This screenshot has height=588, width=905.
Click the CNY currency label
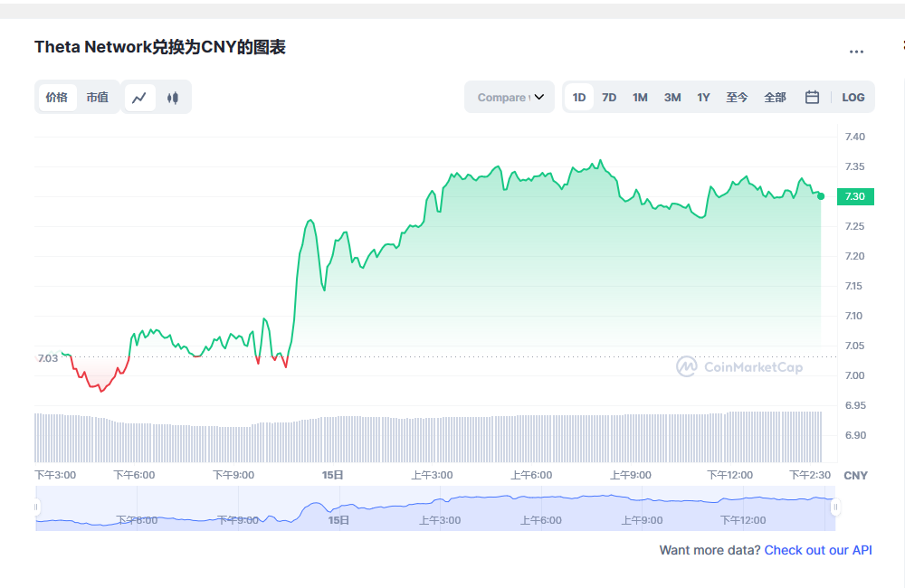tap(855, 476)
